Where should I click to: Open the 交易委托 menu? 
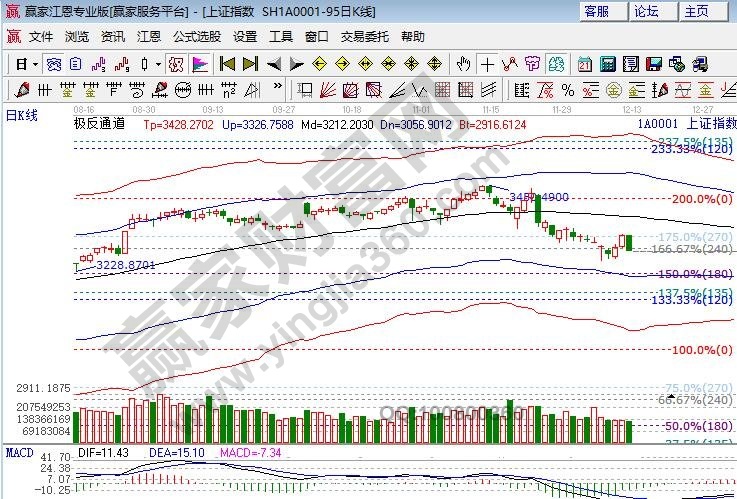(364, 36)
